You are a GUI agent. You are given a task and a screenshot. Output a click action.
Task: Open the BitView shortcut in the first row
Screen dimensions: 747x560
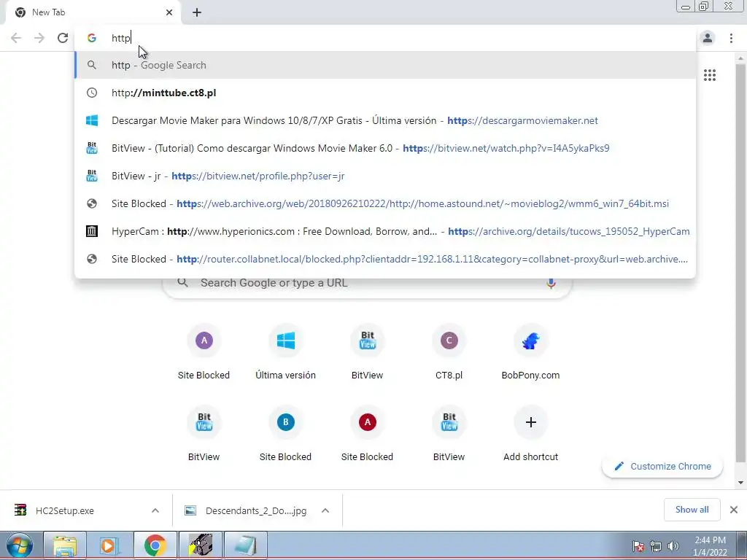click(x=368, y=351)
